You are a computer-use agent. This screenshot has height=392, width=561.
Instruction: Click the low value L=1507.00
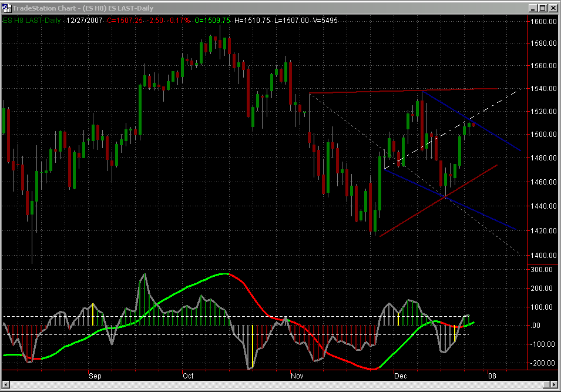coord(291,21)
